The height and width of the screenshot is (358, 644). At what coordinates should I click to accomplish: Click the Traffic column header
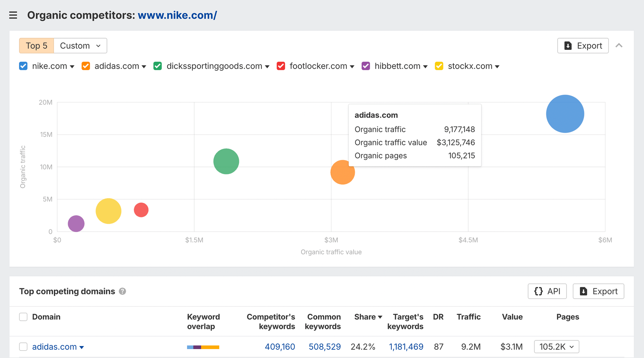(x=469, y=317)
